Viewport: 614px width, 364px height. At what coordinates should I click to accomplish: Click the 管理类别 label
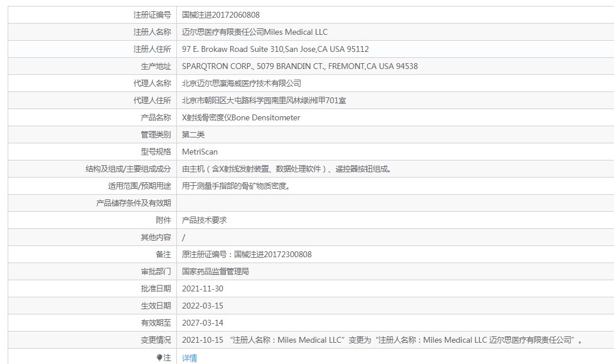(156, 135)
